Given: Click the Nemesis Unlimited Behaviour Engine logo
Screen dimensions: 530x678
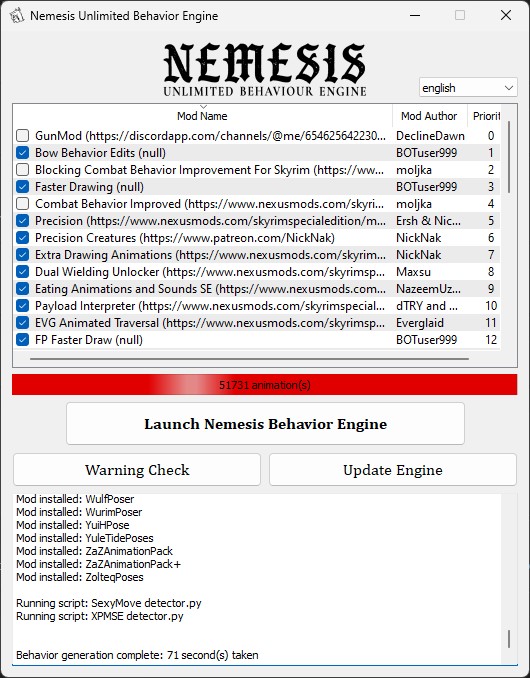Looking at the screenshot, I should click(x=265, y=70).
